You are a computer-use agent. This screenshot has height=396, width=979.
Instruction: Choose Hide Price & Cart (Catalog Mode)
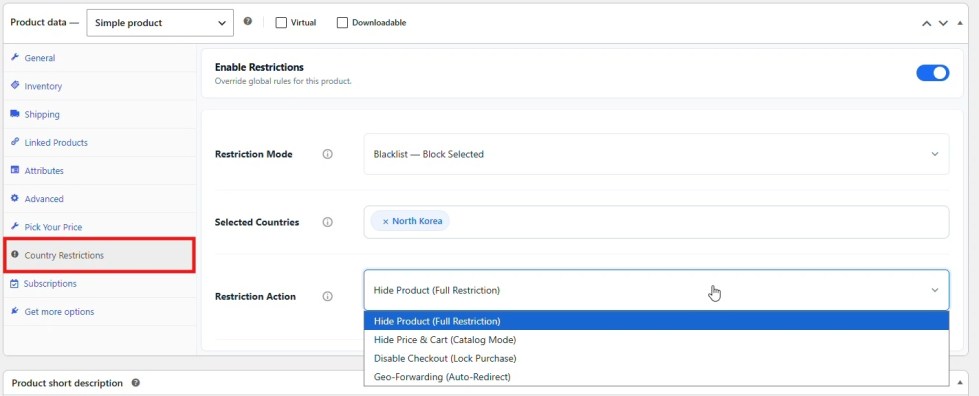[x=656, y=340]
